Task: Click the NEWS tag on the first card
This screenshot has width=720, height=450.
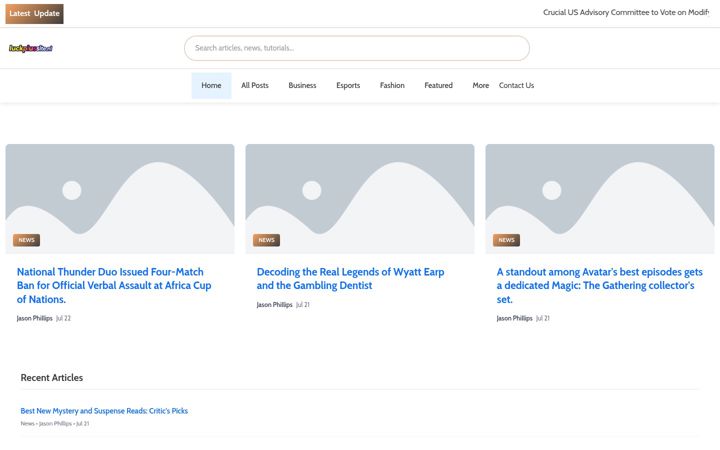Action: tap(27, 240)
